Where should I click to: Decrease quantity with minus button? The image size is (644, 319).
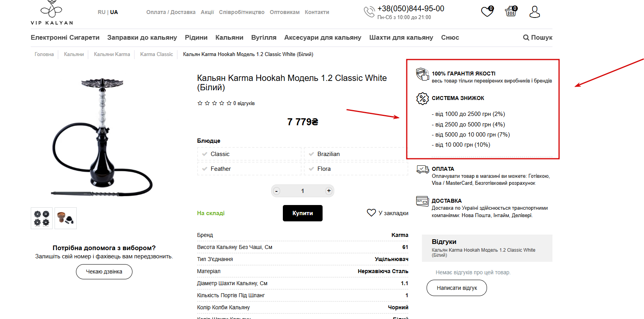277,191
